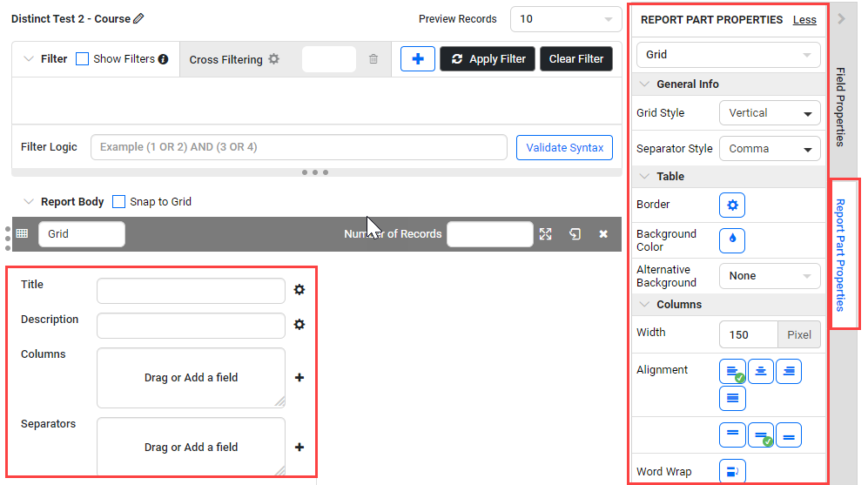868x485 pixels.
Task: Open Grid Style dropdown
Action: point(770,113)
